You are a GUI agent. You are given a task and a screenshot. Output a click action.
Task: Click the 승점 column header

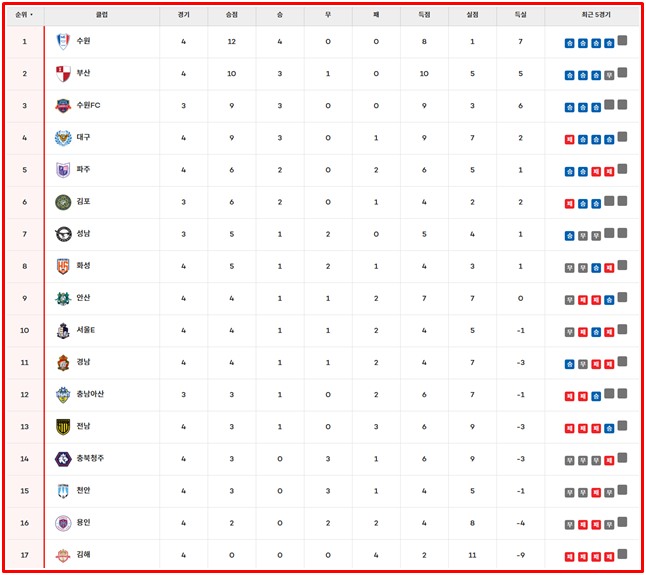click(x=232, y=15)
